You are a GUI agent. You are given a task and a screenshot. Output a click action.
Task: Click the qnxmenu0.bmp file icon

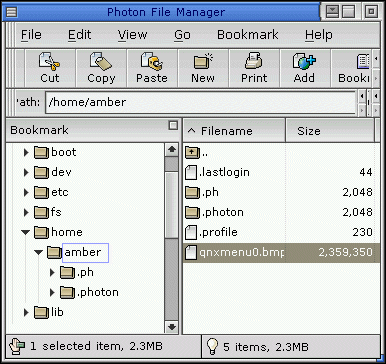(191, 253)
